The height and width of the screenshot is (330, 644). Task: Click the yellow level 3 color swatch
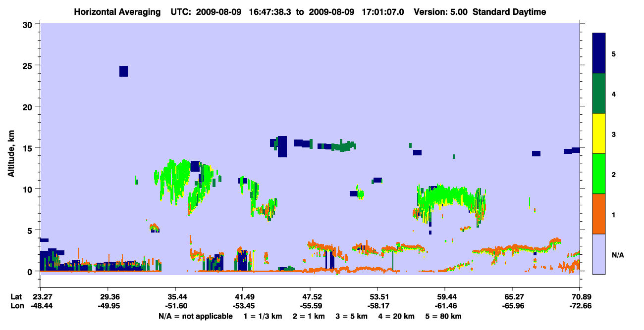pyautogui.click(x=599, y=134)
